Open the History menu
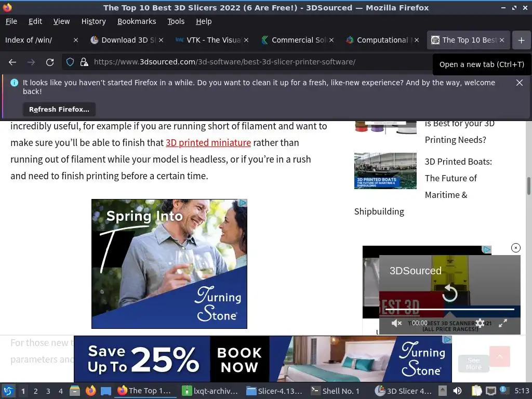 [x=94, y=21]
